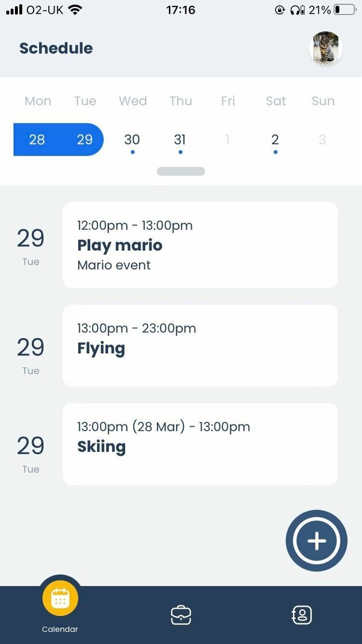Select Friday 1 in the week strip

(x=228, y=140)
